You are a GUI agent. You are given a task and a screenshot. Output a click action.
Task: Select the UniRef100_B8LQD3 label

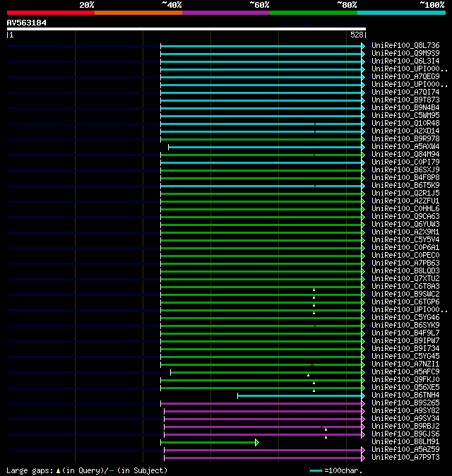(x=405, y=271)
